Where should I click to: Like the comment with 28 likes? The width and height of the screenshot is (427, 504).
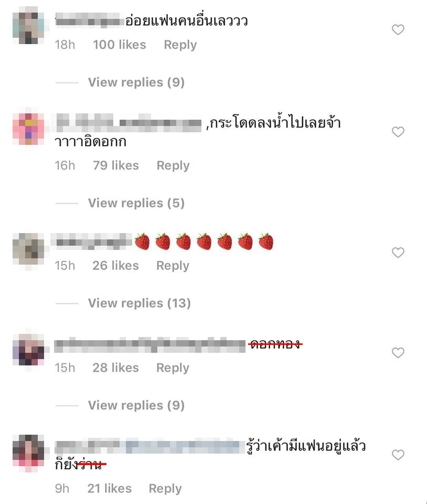[x=398, y=353]
